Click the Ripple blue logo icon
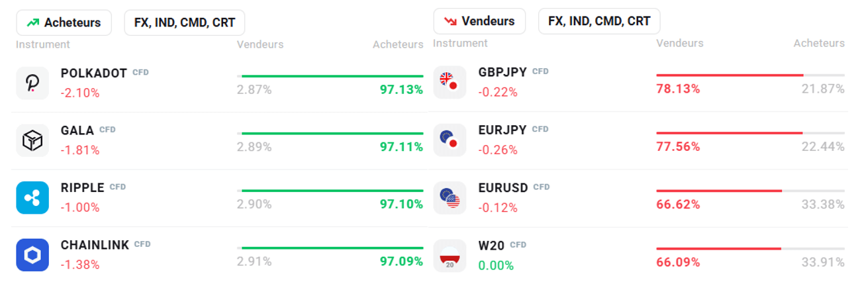Screen dimensions: 868x286 (x=32, y=197)
